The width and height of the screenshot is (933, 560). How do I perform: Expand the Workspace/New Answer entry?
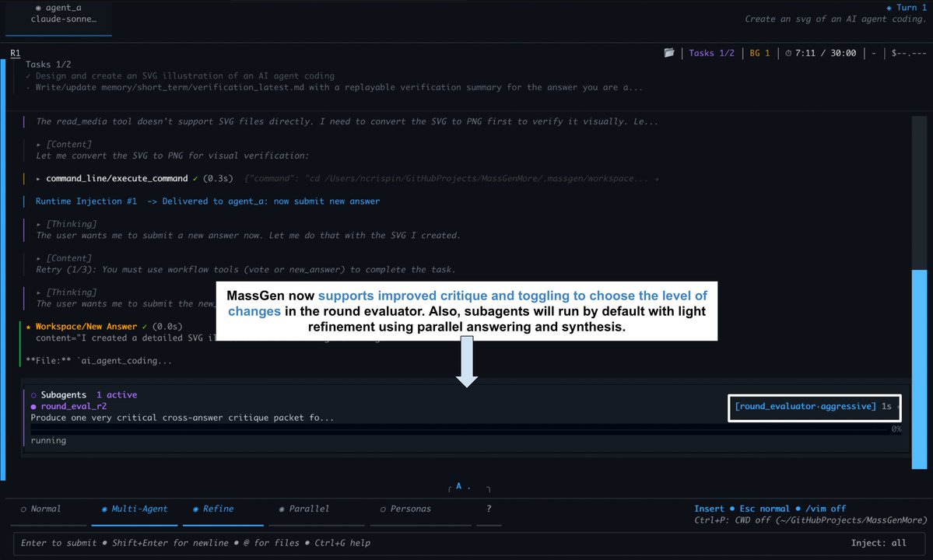point(86,327)
